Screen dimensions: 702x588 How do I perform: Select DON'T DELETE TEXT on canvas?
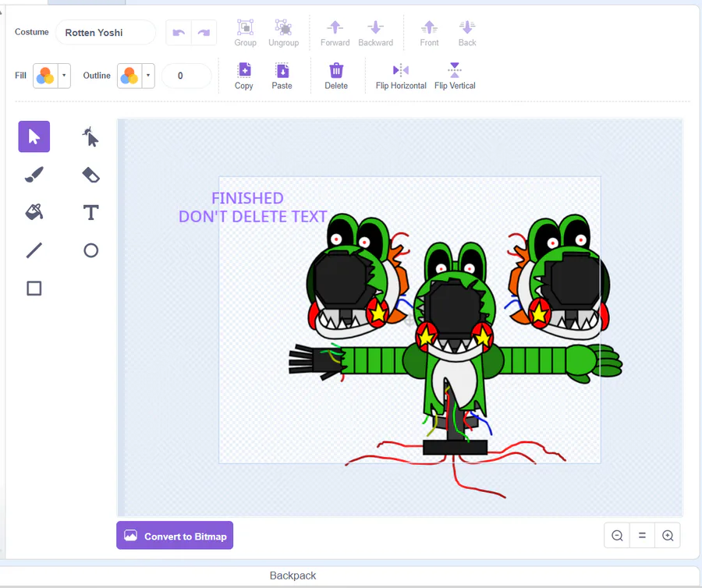click(x=253, y=217)
